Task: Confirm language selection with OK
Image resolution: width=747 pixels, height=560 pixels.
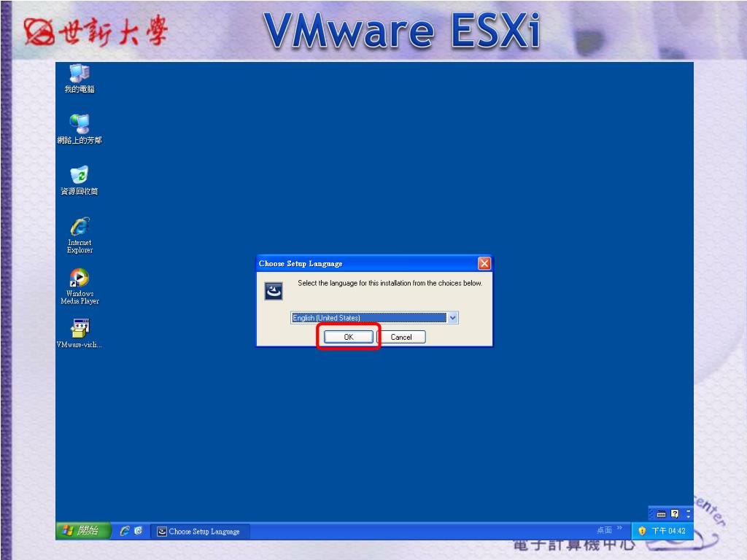Action: 349,337
